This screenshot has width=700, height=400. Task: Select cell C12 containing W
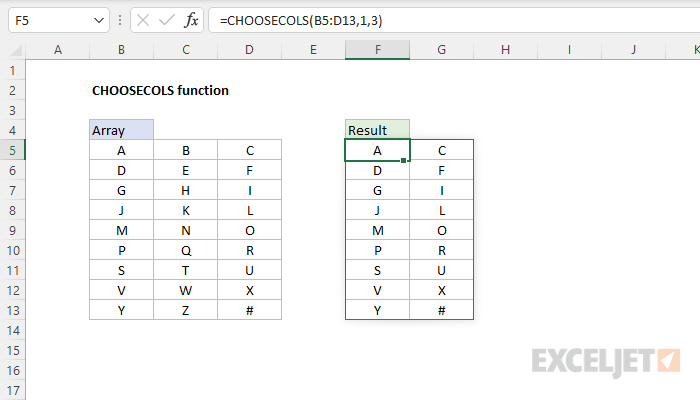[x=186, y=290]
